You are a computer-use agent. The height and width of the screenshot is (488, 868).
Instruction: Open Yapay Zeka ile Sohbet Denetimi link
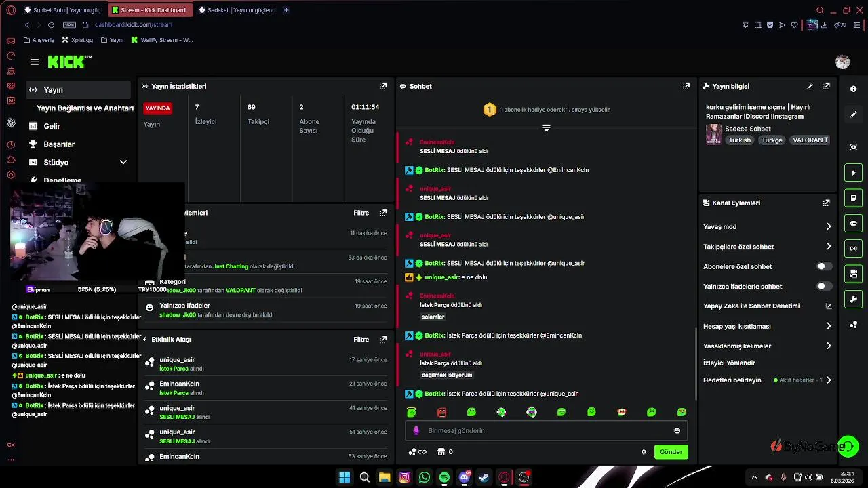[x=768, y=306]
